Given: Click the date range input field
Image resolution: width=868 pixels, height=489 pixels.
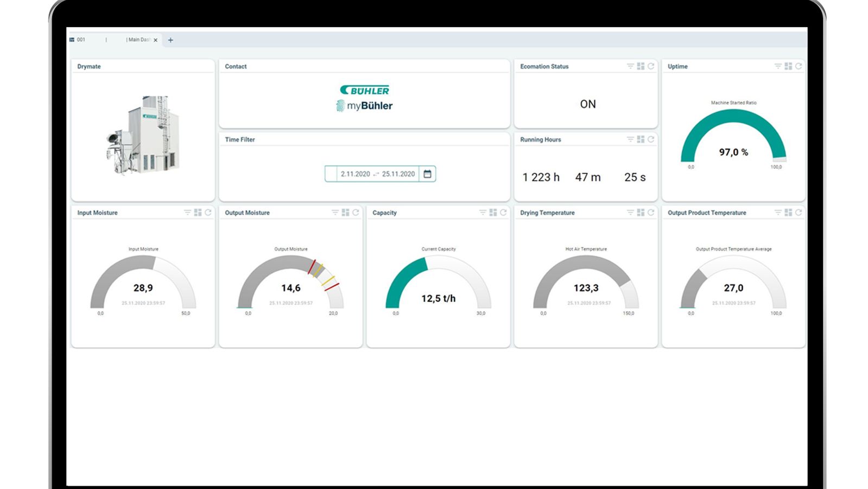Looking at the screenshot, I should pos(377,174).
